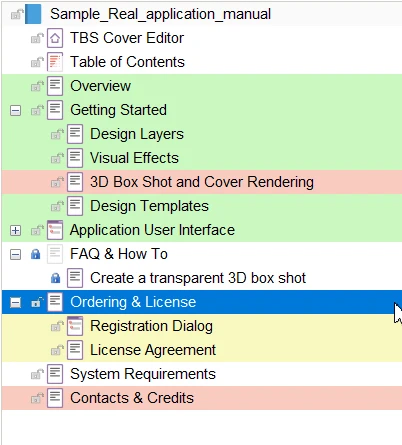402x445 pixels.
Task: Select the 3D Box Shot and Cover Rendering topic
Action: (x=202, y=182)
